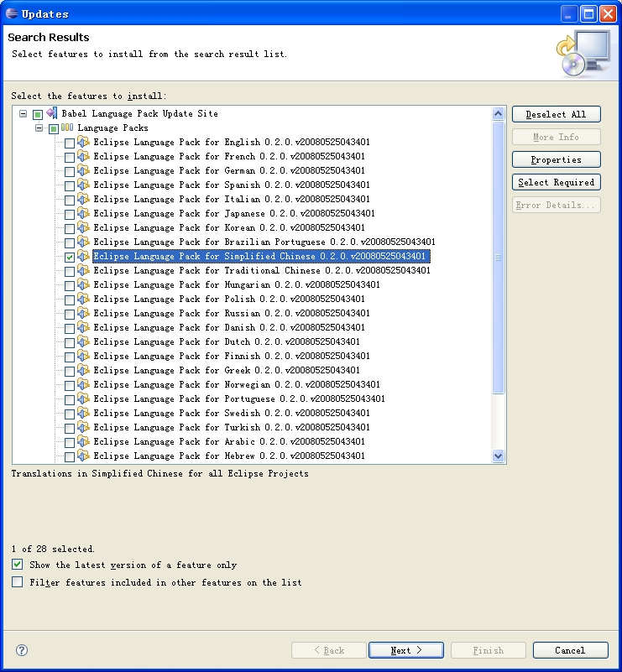This screenshot has height=672, width=622.
Task: Maximize the Updates window
Action: [x=589, y=14]
